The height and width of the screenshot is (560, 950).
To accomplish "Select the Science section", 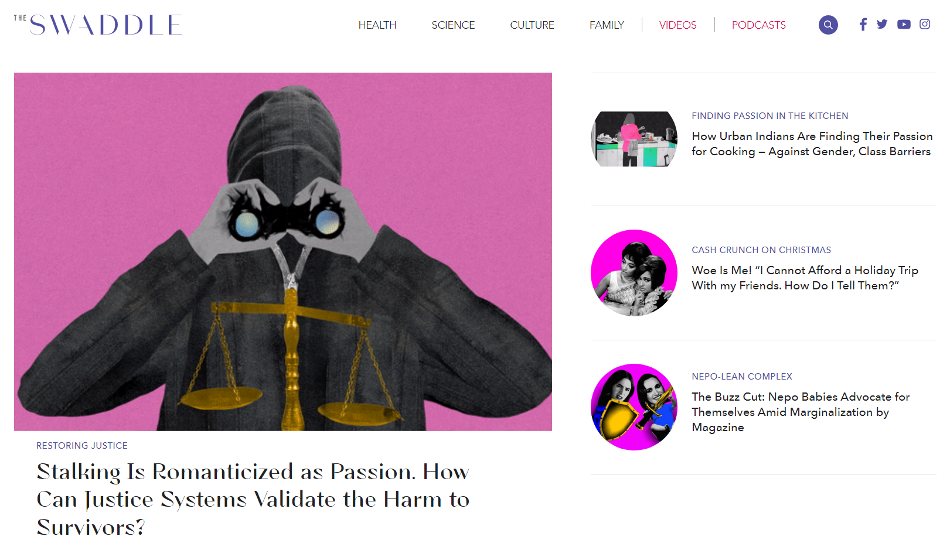I will (453, 25).
